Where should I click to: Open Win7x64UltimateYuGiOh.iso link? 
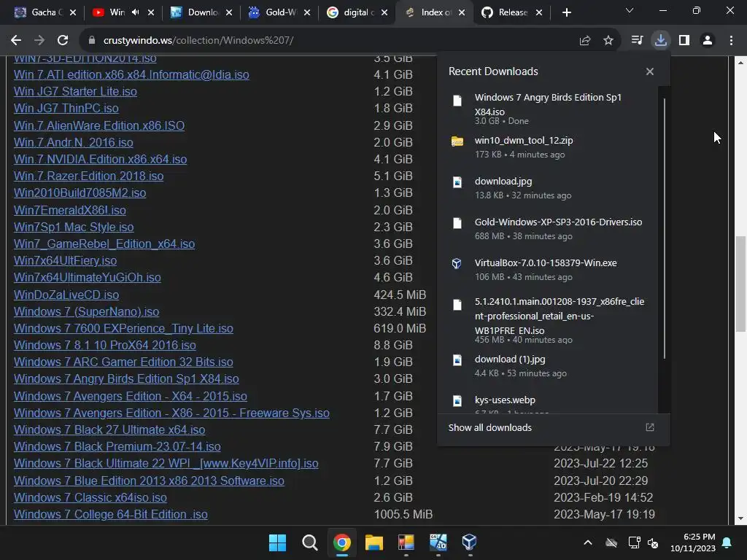click(88, 277)
